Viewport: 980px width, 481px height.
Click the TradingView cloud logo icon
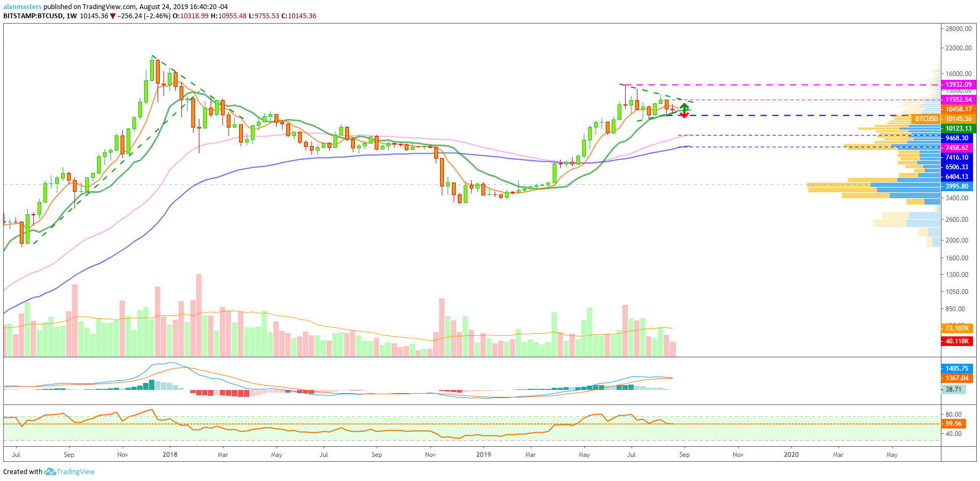click(x=50, y=471)
